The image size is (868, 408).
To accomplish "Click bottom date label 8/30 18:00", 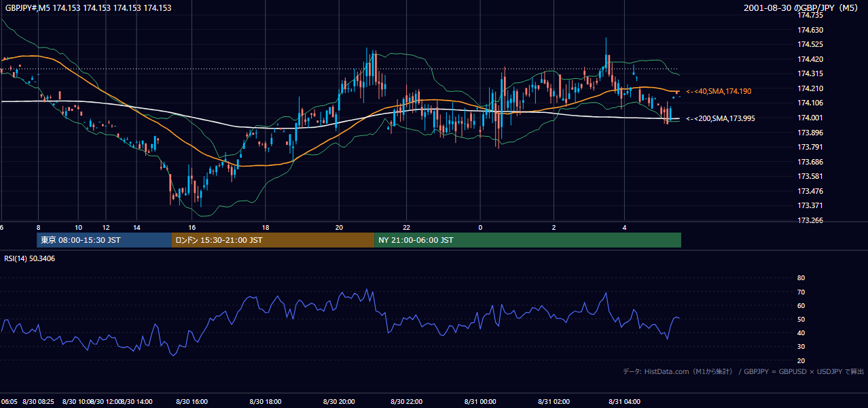I will coord(266,402).
